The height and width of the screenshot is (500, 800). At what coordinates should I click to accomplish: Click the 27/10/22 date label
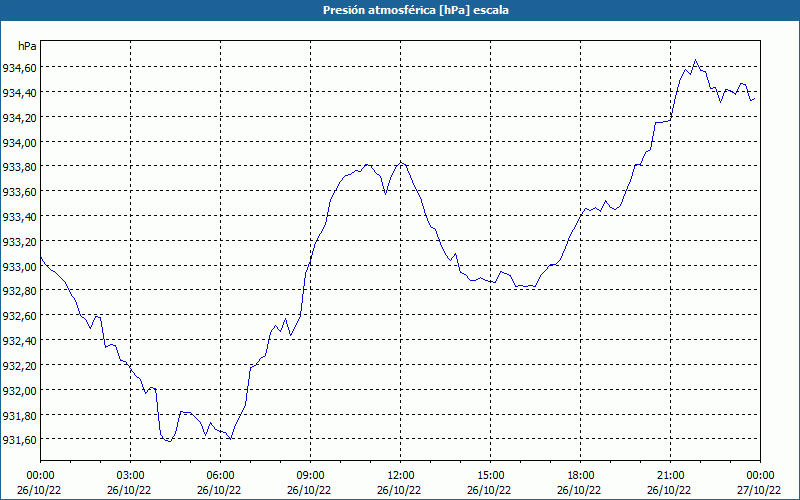(759, 490)
